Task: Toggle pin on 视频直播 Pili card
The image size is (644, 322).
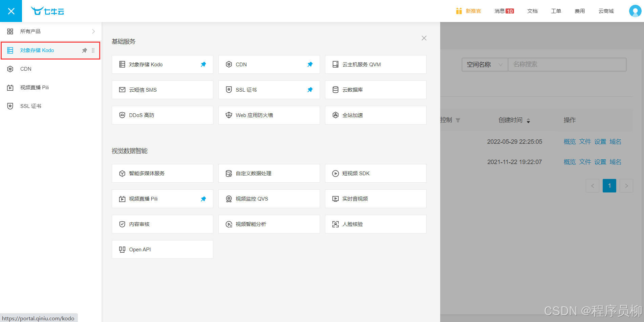Action: [x=203, y=199]
